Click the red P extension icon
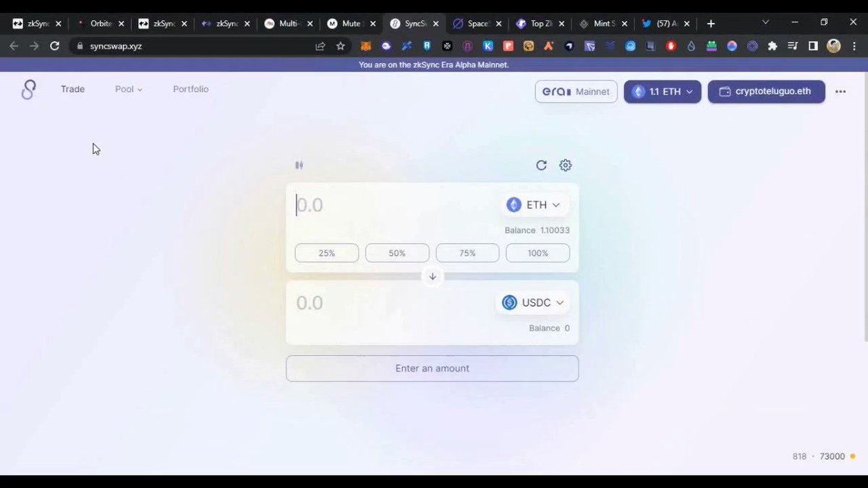 [509, 46]
